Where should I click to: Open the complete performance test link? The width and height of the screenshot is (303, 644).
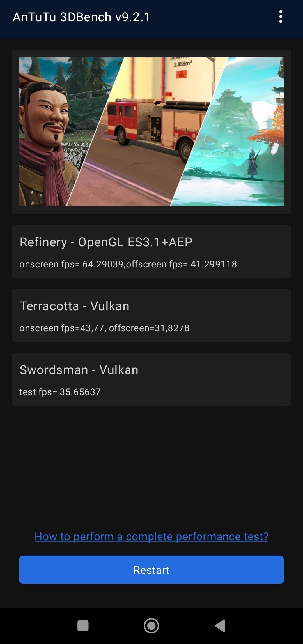pos(151,536)
